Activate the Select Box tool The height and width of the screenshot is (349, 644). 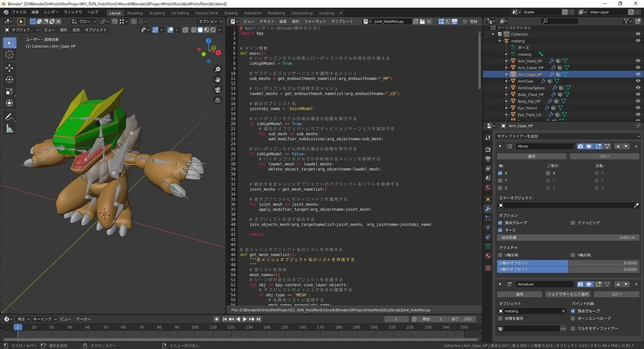pos(10,43)
